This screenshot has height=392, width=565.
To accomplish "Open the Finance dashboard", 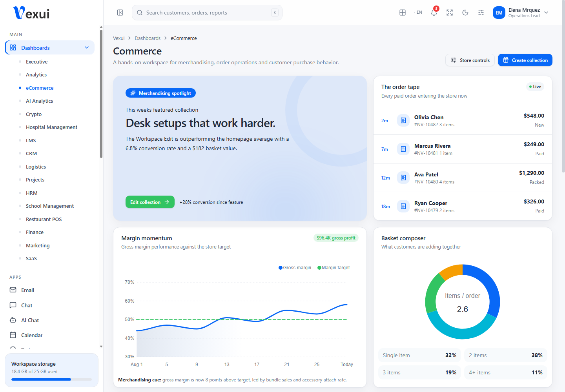I will 35,232.
